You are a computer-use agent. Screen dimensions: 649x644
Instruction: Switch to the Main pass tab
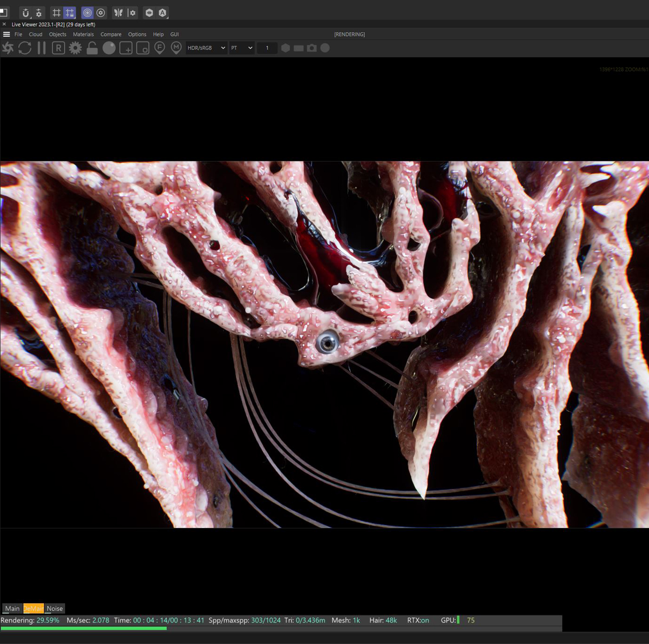click(13, 608)
